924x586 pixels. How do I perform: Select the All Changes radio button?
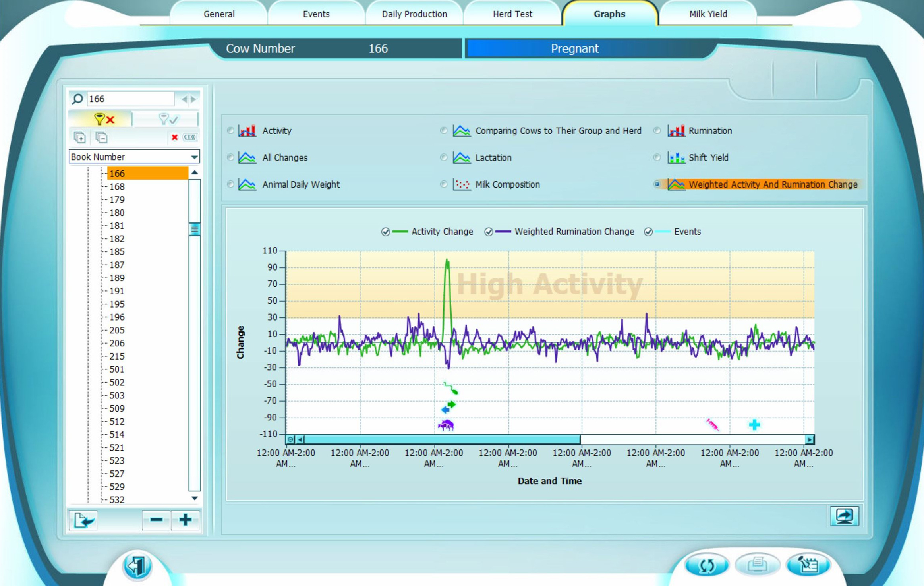click(230, 158)
